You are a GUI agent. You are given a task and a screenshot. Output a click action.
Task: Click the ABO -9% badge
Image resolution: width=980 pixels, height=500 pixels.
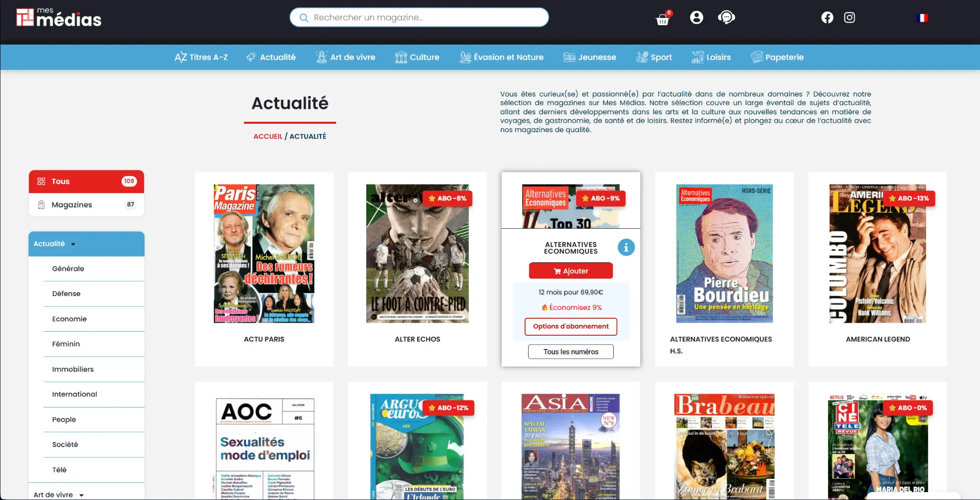click(601, 199)
